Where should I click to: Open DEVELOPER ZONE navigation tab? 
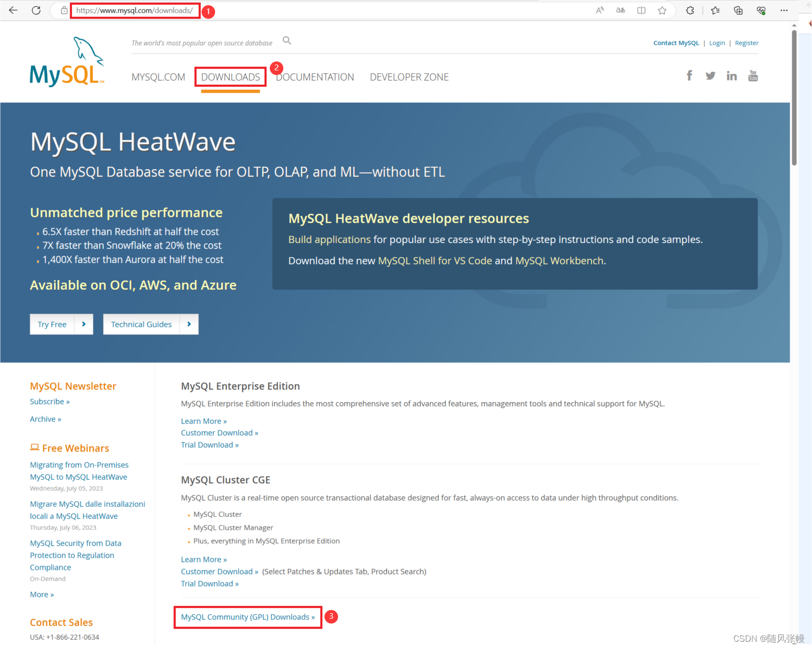pos(409,77)
